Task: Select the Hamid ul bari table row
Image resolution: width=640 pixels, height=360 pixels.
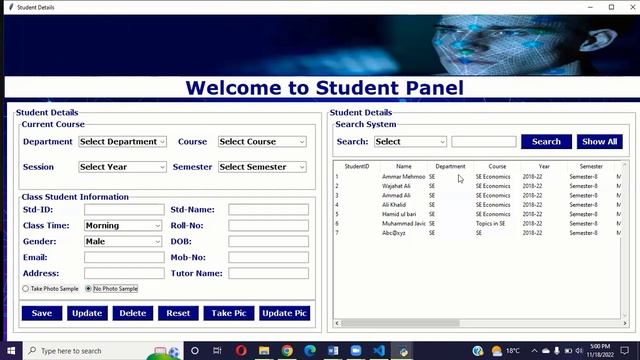Action: 478,214
